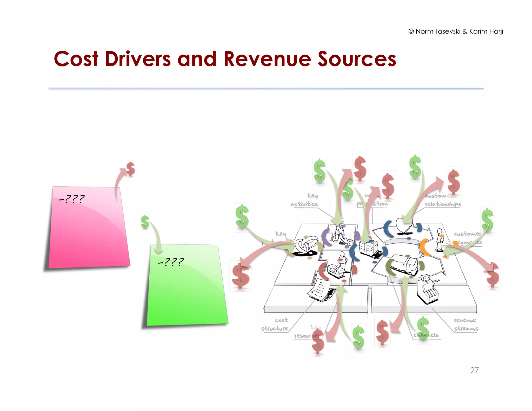
Task: Click the 'customer segments' label
Action: coord(468,238)
